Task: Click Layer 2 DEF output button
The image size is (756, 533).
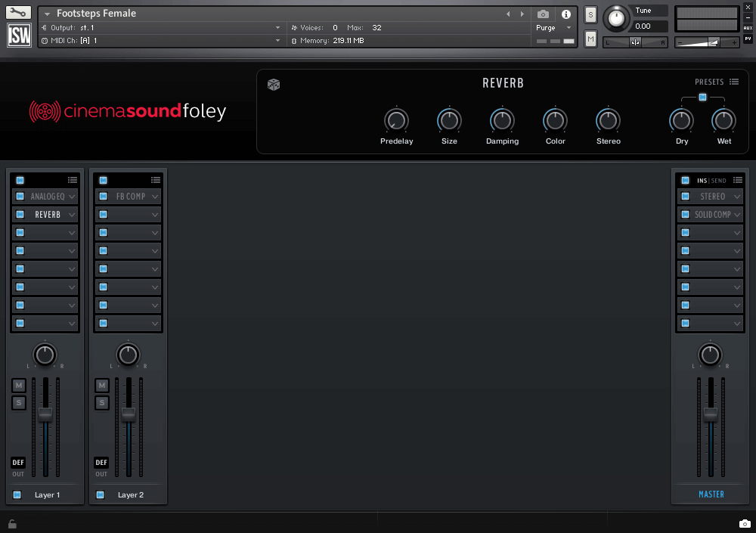Action: click(101, 462)
